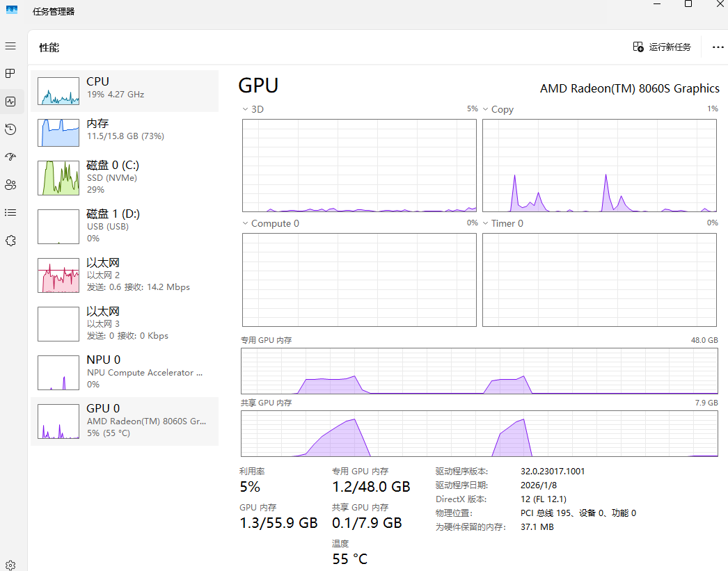Open Task Manager settings gear

coord(10,565)
